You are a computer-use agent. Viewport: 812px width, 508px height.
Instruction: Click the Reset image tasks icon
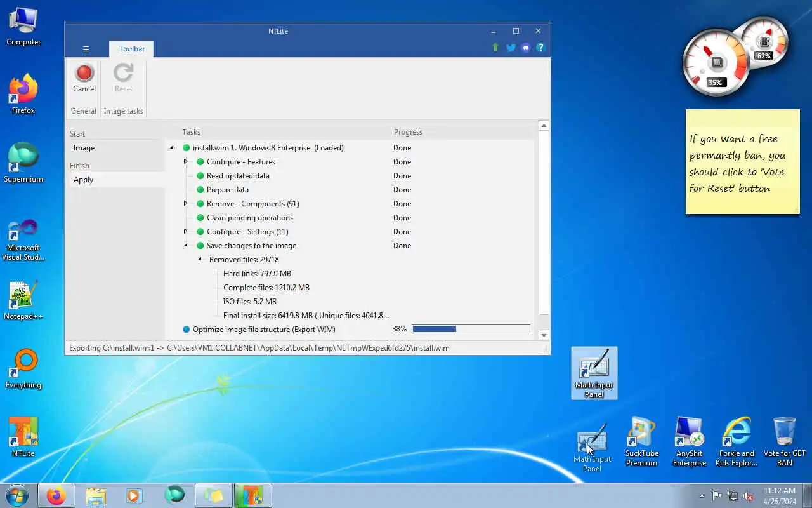(123, 78)
